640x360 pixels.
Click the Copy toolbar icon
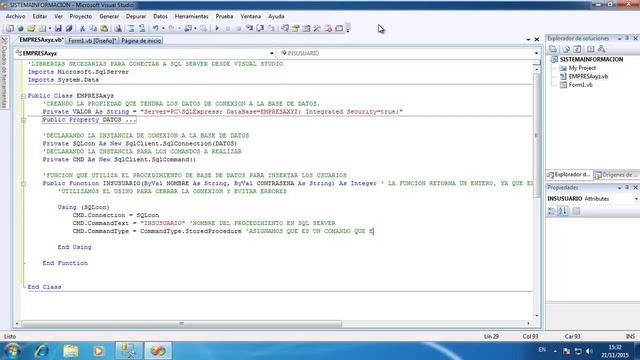[93, 29]
